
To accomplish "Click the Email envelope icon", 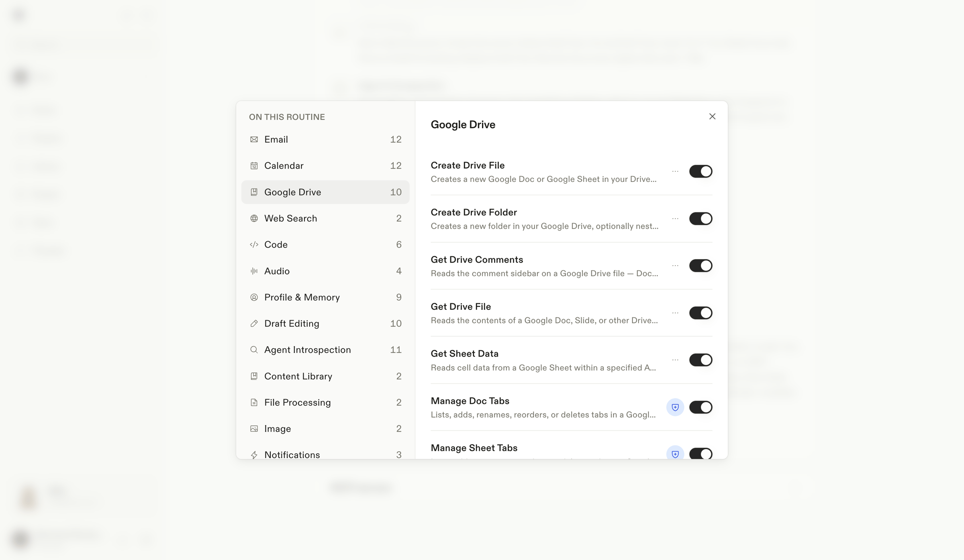I will [254, 139].
